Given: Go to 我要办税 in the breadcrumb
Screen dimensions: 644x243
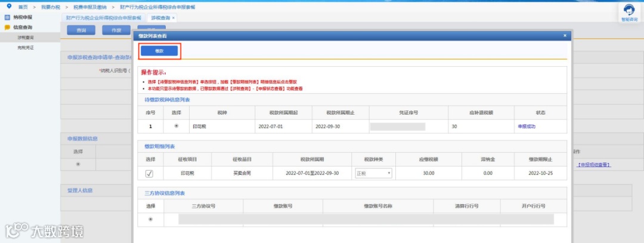Looking at the screenshot, I should 51,7.
